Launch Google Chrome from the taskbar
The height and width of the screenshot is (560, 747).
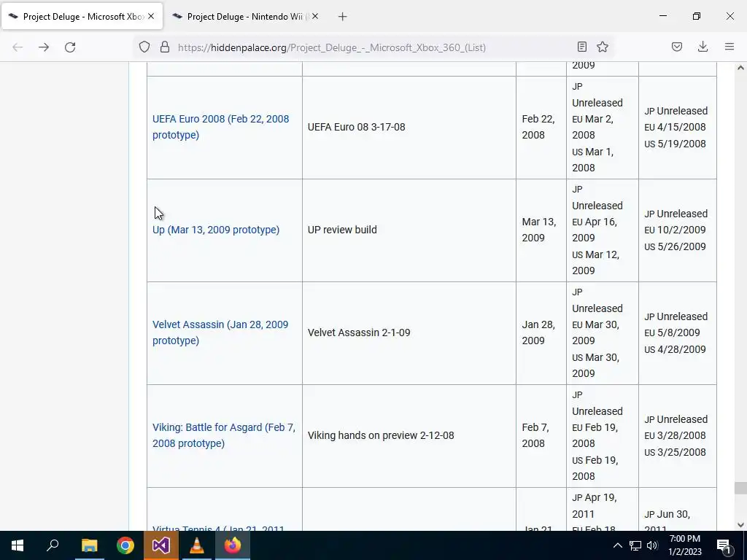coord(125,545)
